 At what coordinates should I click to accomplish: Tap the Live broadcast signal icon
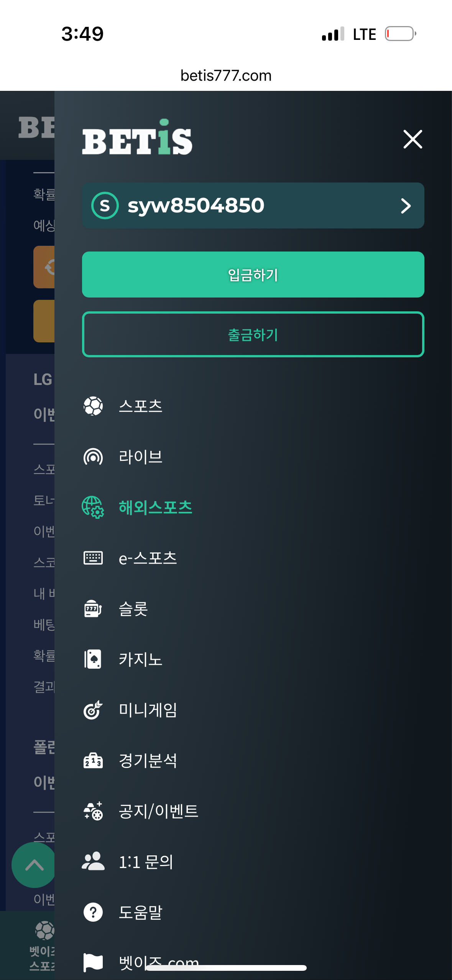93,457
